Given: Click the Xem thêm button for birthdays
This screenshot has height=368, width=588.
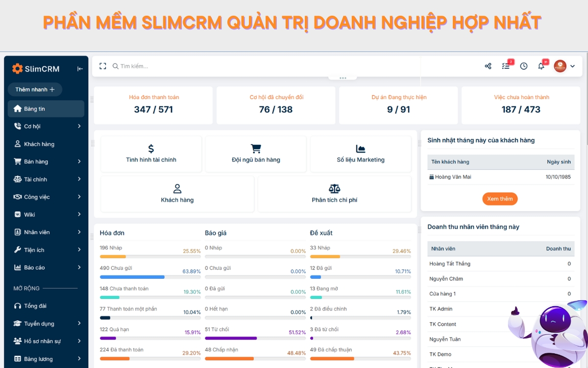Looking at the screenshot, I should tap(500, 199).
